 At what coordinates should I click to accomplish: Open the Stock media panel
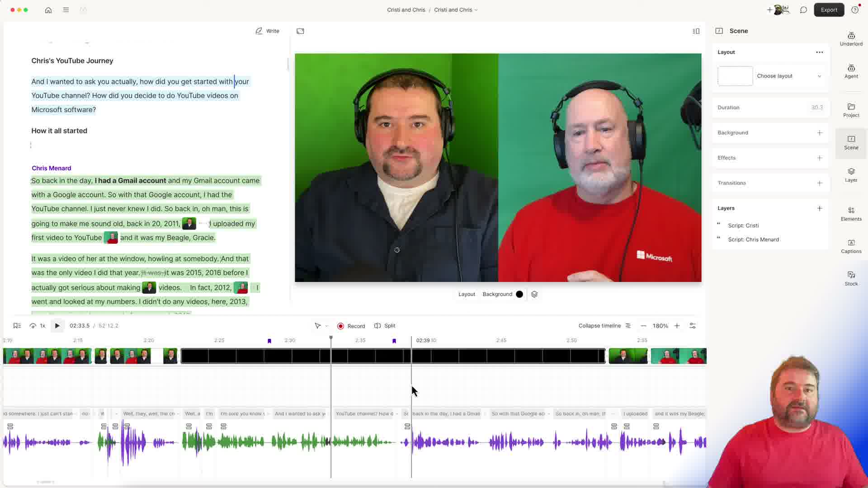851,277
